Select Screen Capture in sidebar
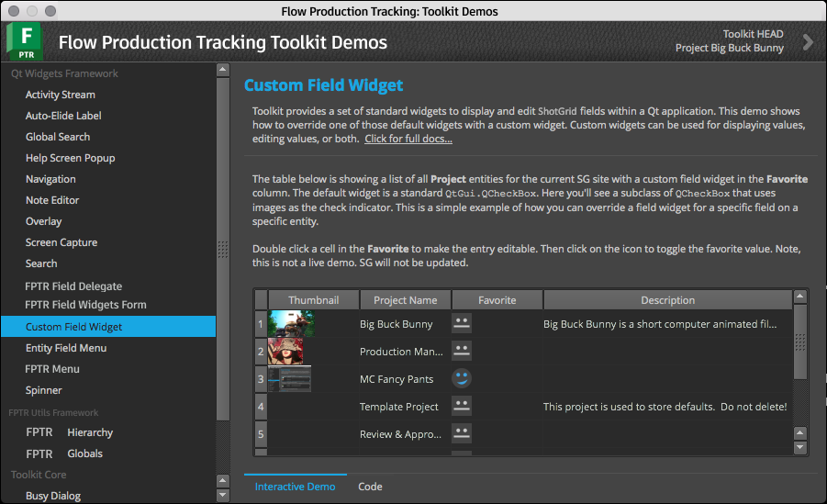This screenshot has height=504, width=827. 61,242
